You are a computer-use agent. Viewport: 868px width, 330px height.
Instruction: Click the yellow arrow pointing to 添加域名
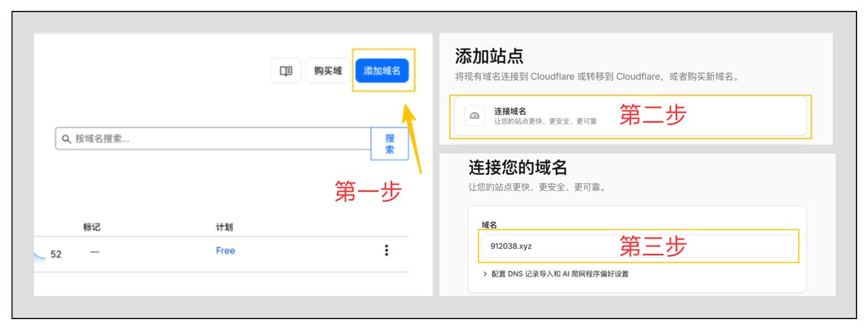click(414, 137)
